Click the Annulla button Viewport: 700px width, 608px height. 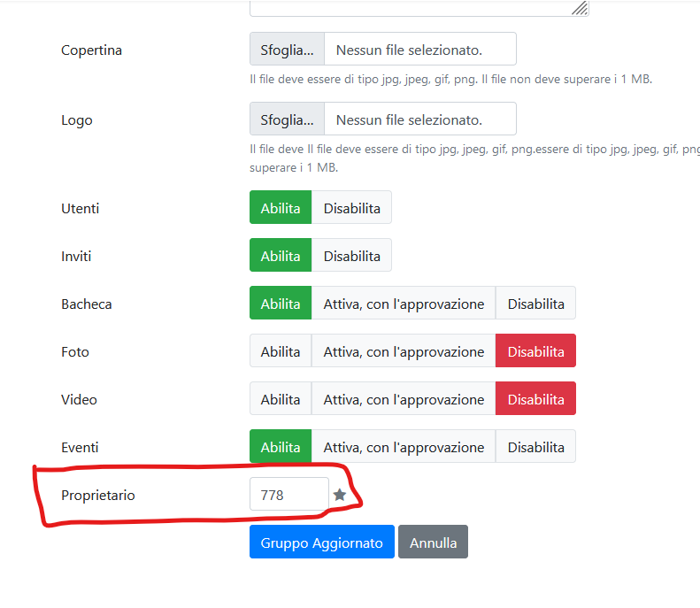pos(433,542)
